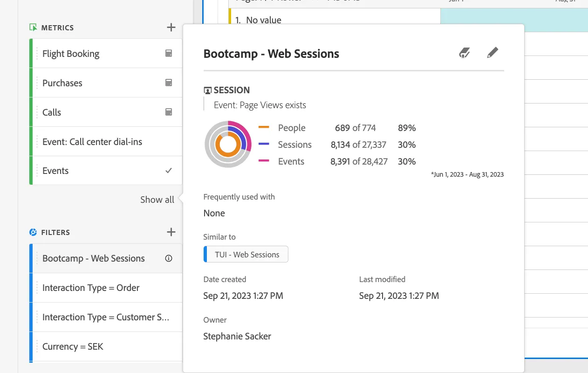Click the FILTERS section header
This screenshot has height=373, width=588.
pos(55,232)
